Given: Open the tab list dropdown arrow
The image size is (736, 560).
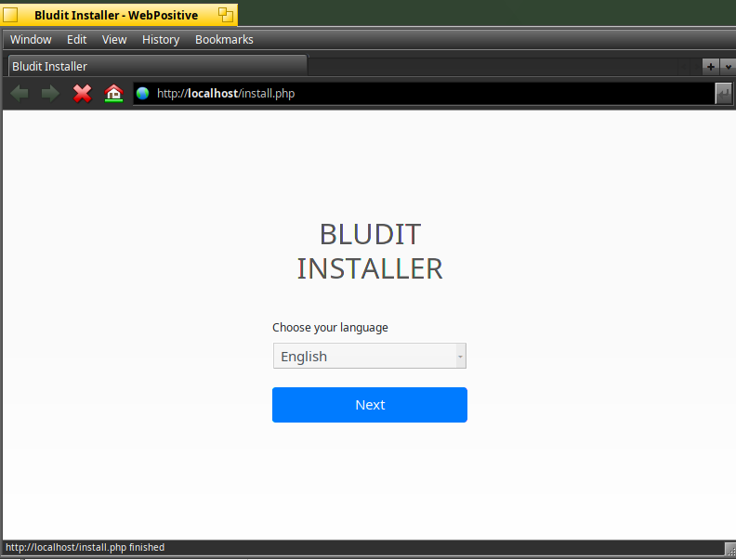Looking at the screenshot, I should 728,67.
